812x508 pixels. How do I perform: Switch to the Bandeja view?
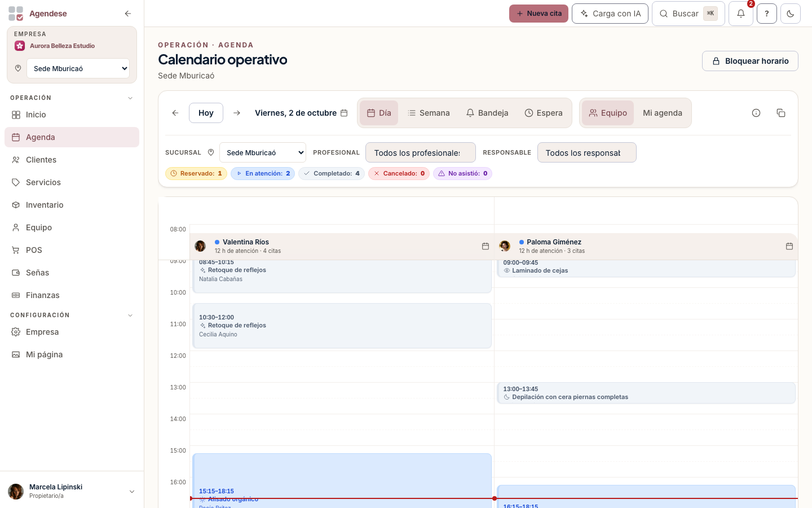[x=487, y=113]
